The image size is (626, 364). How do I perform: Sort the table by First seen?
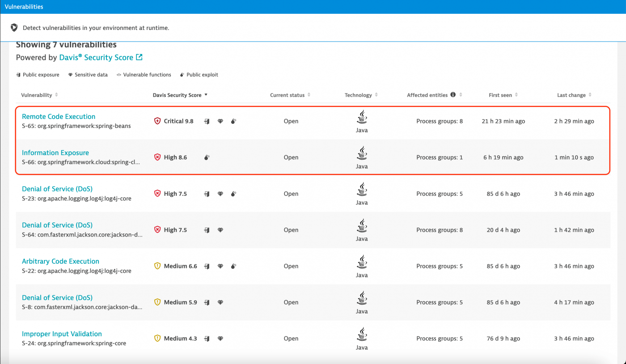pyautogui.click(x=516, y=94)
